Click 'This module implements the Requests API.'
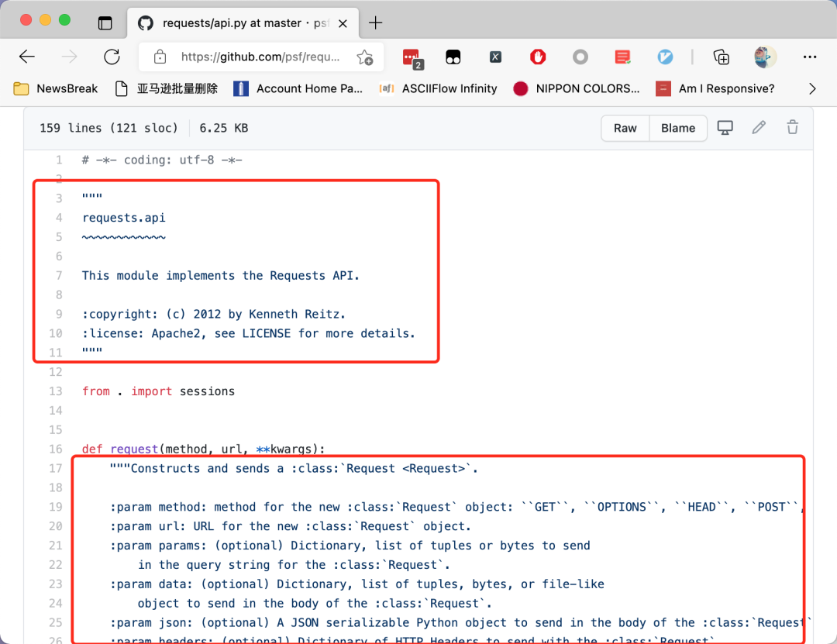This screenshot has width=837, height=644. (x=220, y=276)
